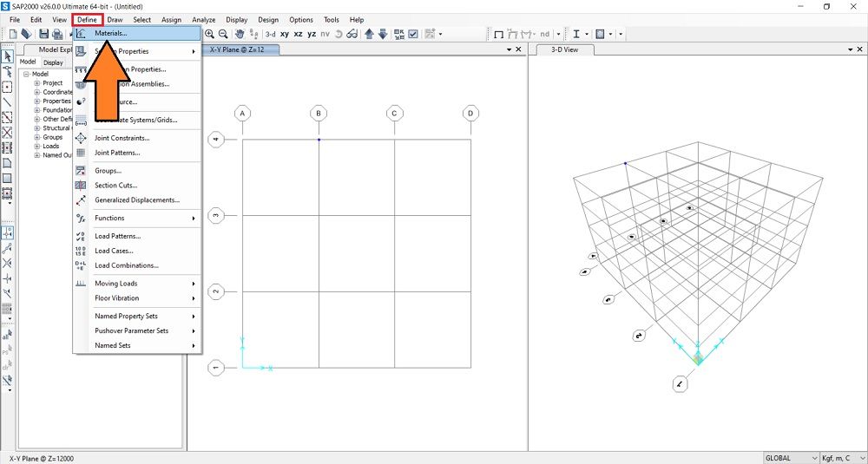This screenshot has width=868, height=464.
Task: Expand the Moving Loads submenu
Action: tap(194, 284)
